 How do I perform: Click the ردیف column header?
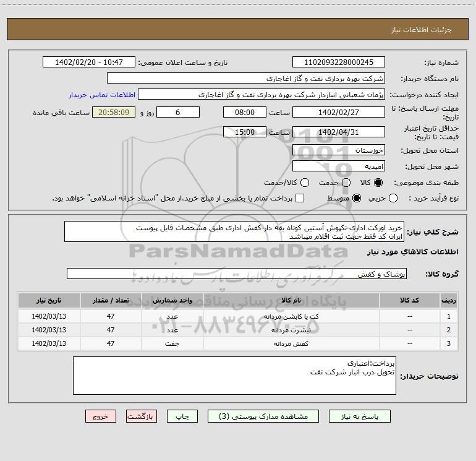pos(449,301)
